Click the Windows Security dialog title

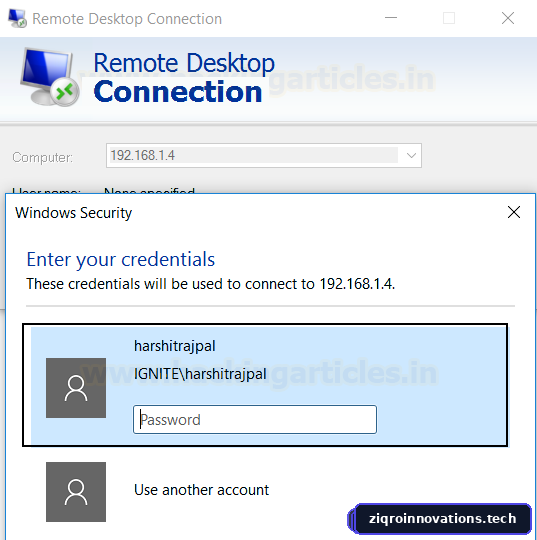click(x=73, y=213)
